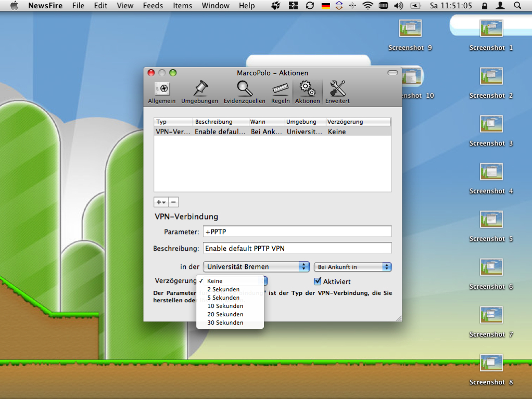Screen dimensions: 532x399
Task: Open the volume control menu
Action: pos(399,5)
